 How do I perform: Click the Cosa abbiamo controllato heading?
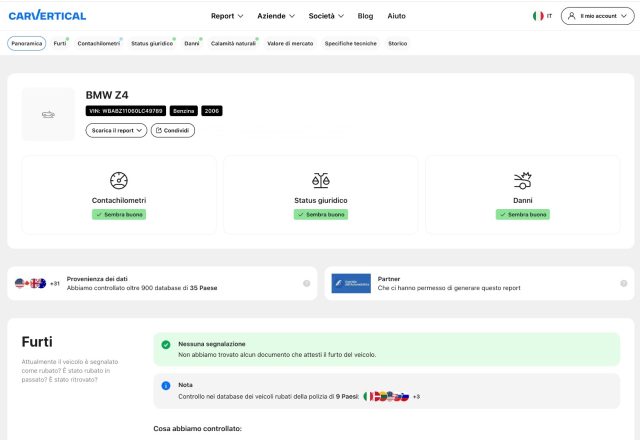tap(198, 429)
